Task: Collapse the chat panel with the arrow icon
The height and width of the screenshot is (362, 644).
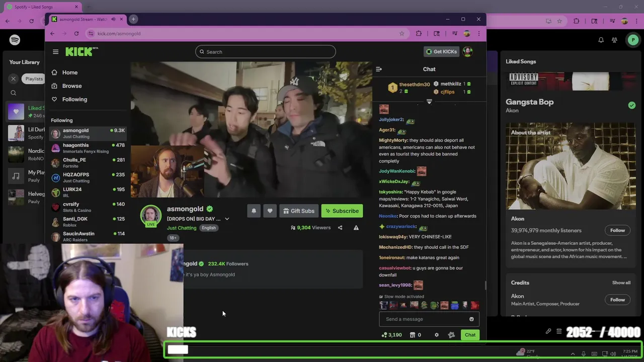Action: pos(379,69)
